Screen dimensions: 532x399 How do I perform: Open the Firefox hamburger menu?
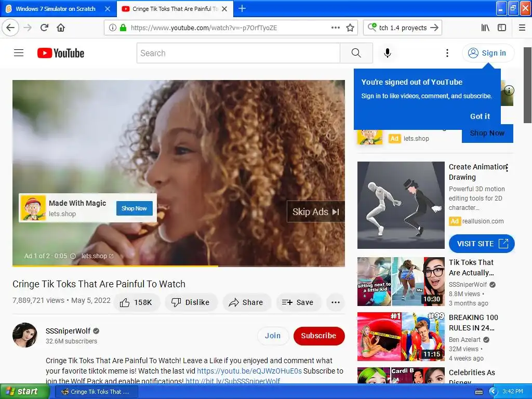click(522, 28)
